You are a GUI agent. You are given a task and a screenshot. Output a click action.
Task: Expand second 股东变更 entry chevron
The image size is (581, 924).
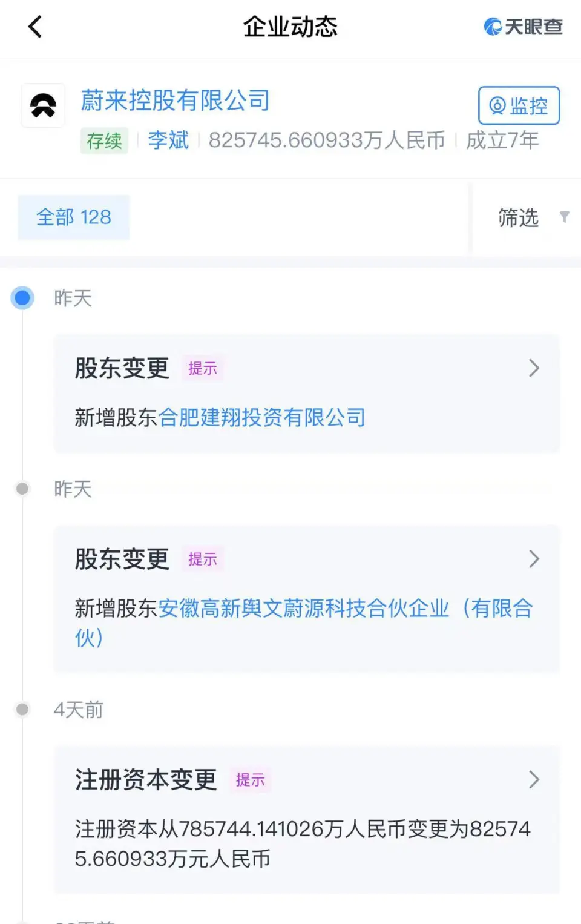click(x=534, y=559)
